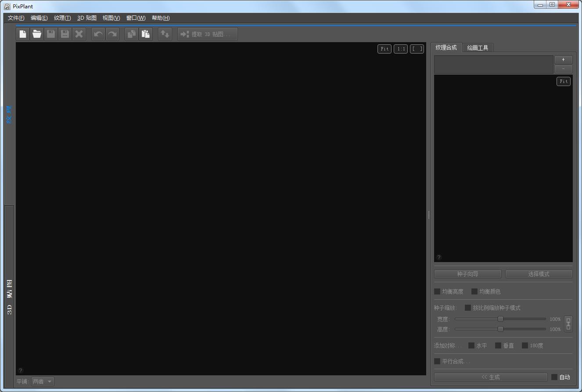Screen dimensions: 582x392
Task: Click the chain link icon beside size sliders
Action: [x=568, y=324]
